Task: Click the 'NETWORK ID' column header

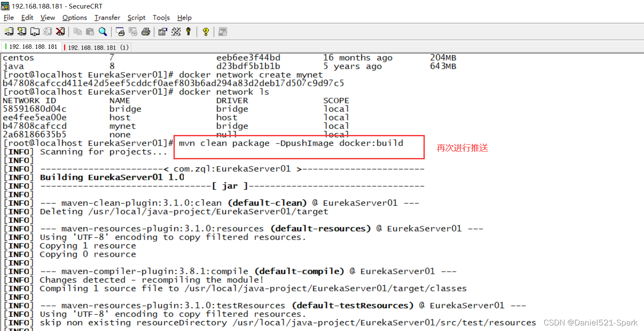Action: click(x=29, y=101)
